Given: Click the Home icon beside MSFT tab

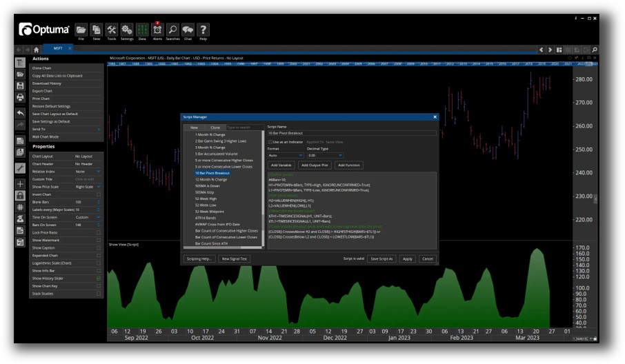Looking at the screenshot, I should point(37,50).
